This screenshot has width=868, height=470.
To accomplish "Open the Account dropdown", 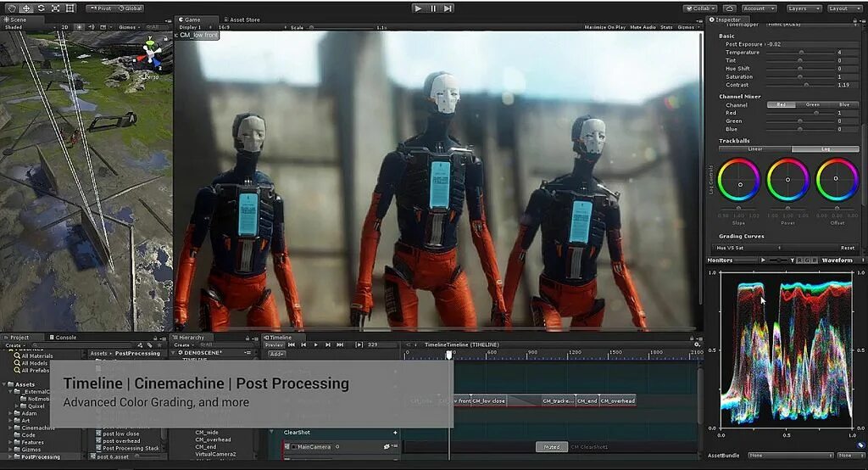I will pos(758,8).
